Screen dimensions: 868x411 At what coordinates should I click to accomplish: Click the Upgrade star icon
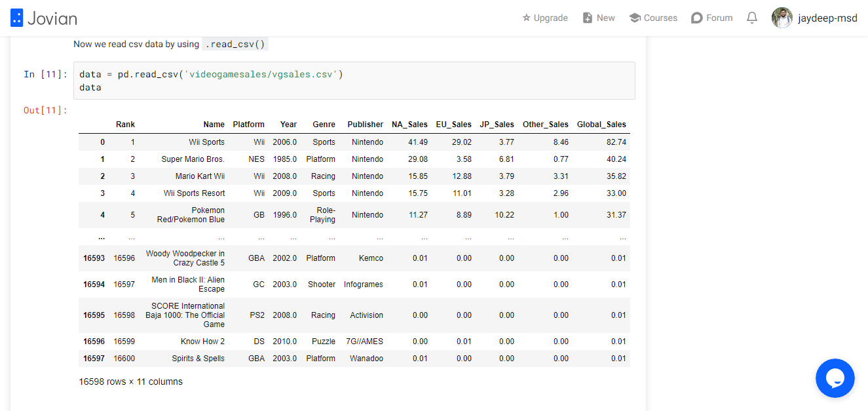(526, 18)
